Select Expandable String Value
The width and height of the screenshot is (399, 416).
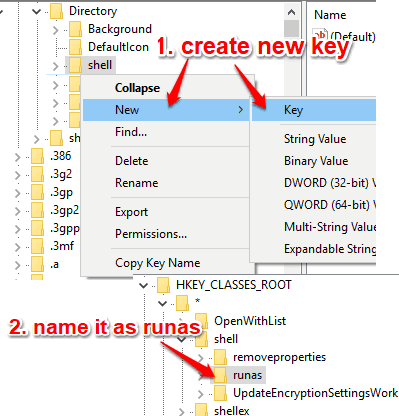(314, 249)
